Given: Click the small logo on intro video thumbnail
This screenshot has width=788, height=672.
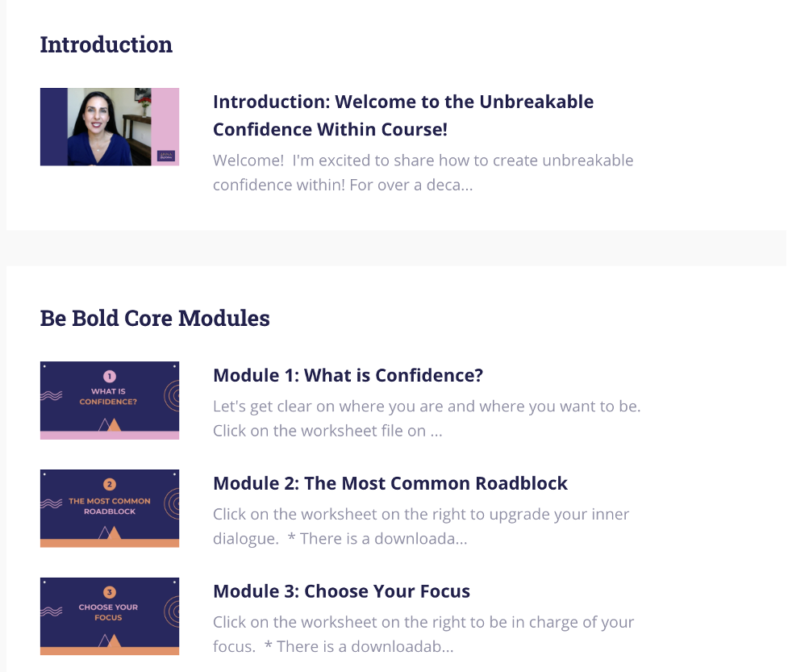Looking at the screenshot, I should pyautogui.click(x=166, y=156).
